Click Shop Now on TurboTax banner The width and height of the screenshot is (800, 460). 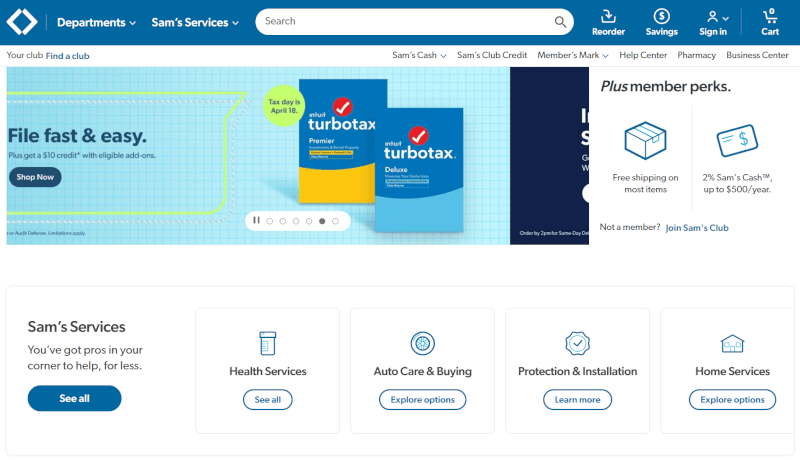(35, 177)
